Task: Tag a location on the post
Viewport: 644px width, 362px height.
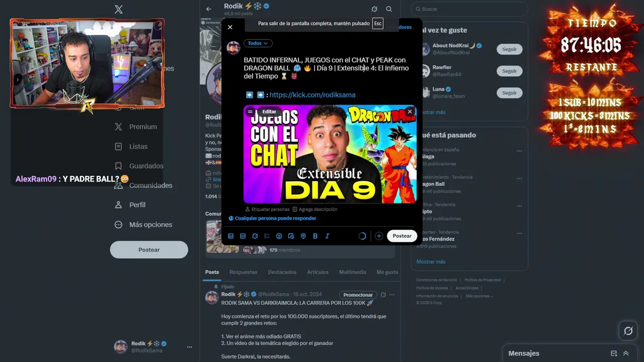Action: [303, 236]
